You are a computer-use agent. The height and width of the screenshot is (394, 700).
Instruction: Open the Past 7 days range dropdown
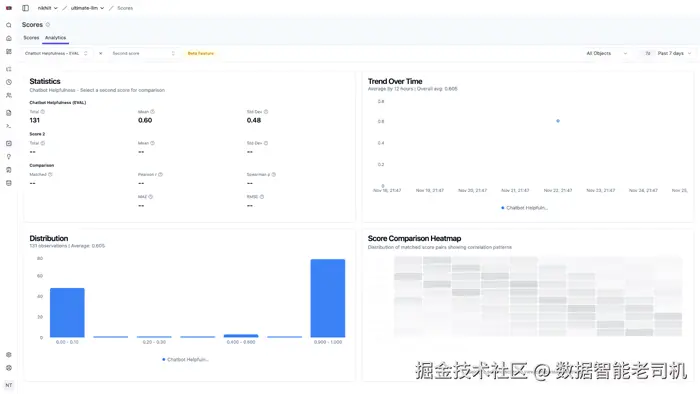click(668, 53)
